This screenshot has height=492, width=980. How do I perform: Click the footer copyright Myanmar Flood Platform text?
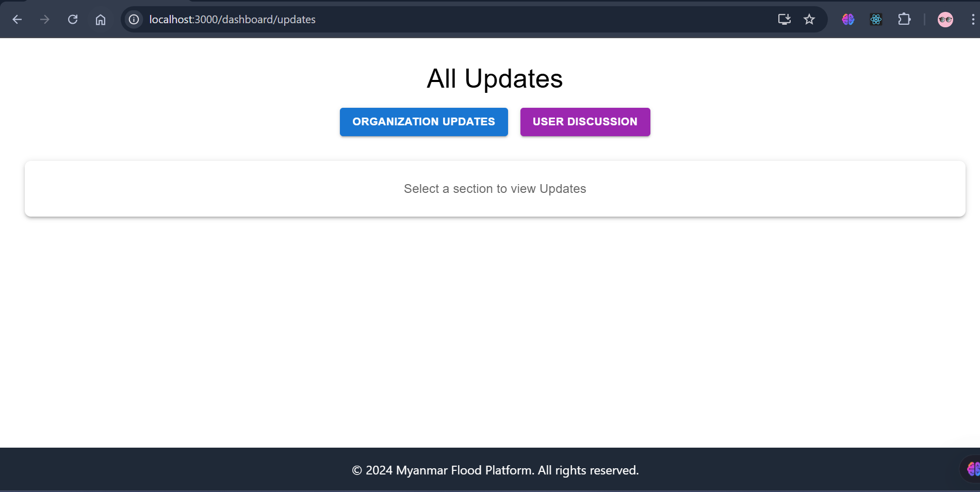495,470
